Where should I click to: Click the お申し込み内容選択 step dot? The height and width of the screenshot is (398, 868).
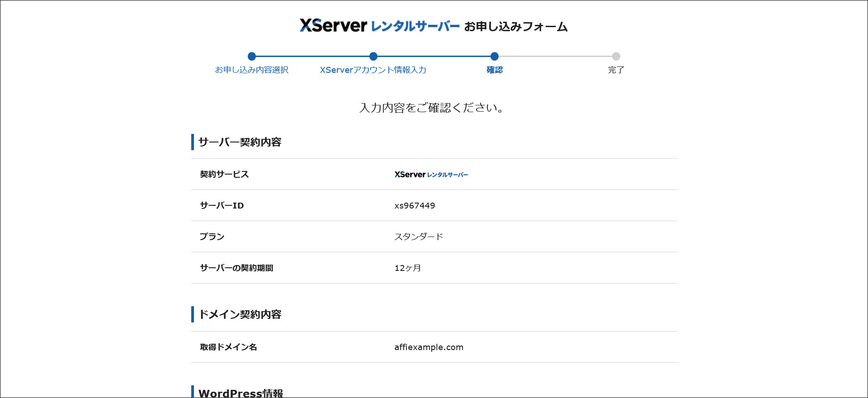pyautogui.click(x=252, y=57)
